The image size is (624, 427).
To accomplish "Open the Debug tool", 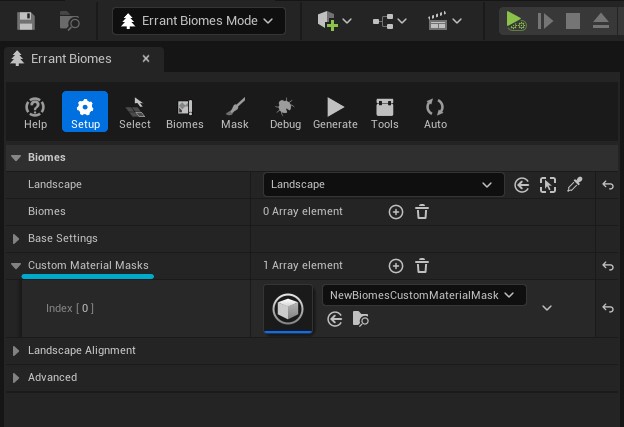I will pos(285,113).
